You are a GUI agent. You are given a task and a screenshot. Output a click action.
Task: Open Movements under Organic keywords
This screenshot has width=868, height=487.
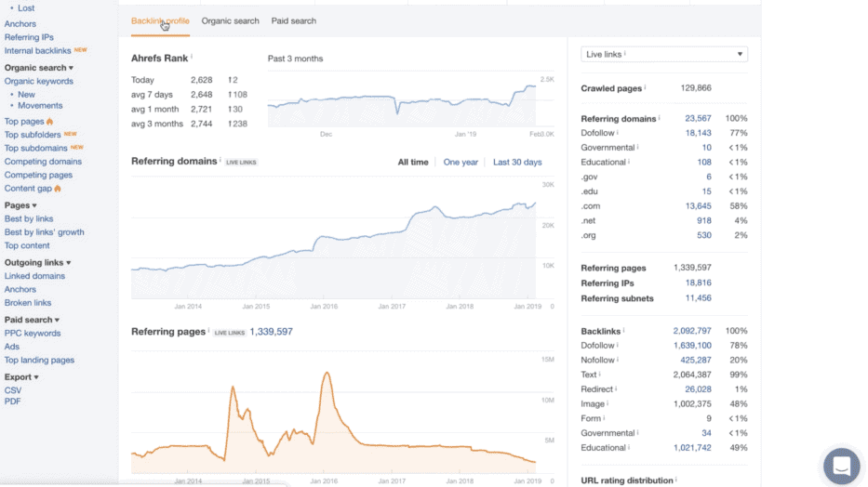point(40,106)
